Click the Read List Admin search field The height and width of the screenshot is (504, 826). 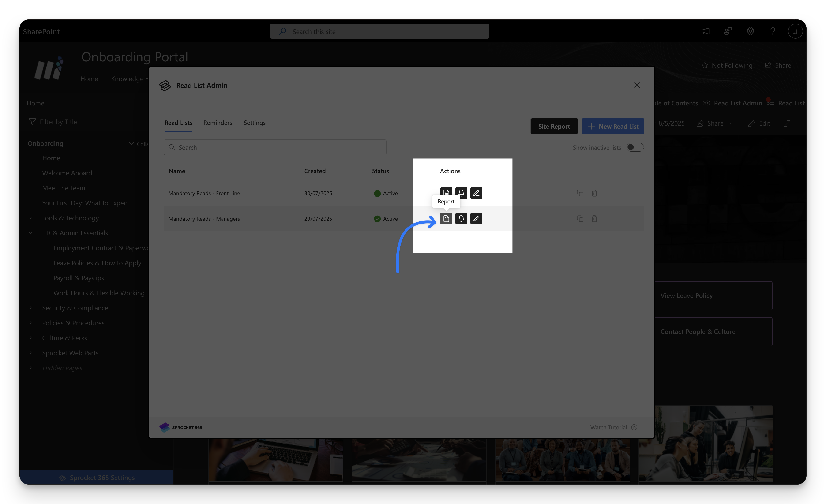(275, 147)
